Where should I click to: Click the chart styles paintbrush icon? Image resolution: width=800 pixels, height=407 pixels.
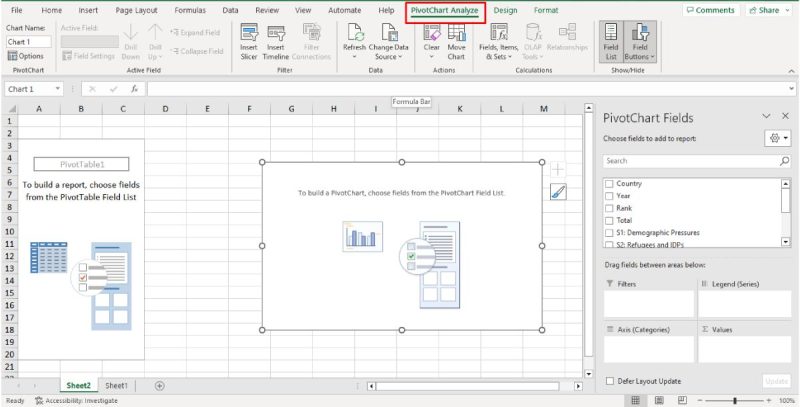pos(558,193)
